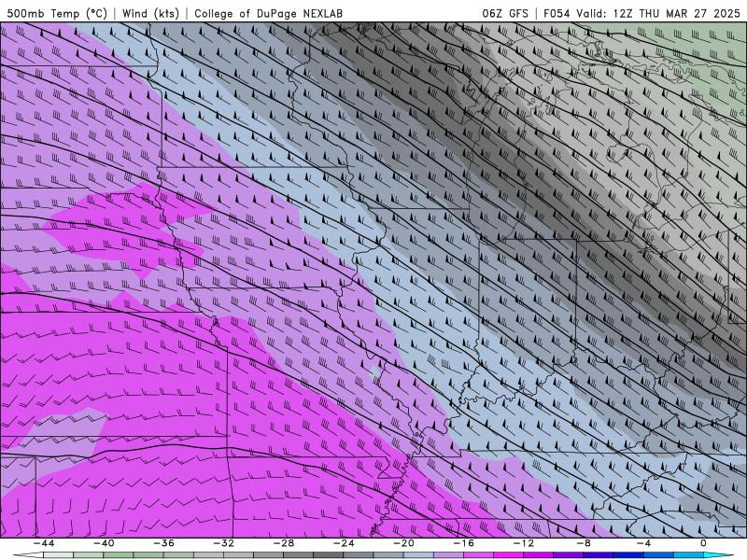The image size is (747, 560).
Task: Click the -8 colorbar tick label
Action: [585, 543]
